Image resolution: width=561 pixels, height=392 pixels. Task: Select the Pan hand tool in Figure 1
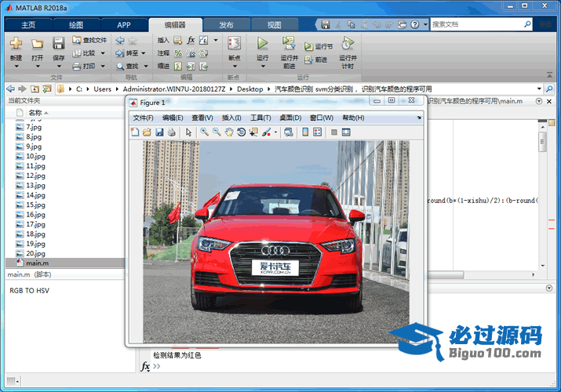click(229, 132)
